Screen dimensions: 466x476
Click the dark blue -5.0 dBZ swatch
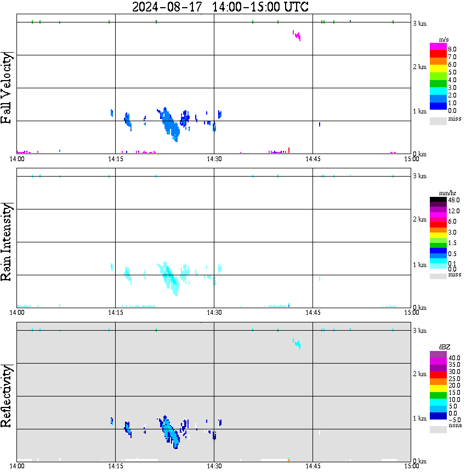(x=438, y=416)
